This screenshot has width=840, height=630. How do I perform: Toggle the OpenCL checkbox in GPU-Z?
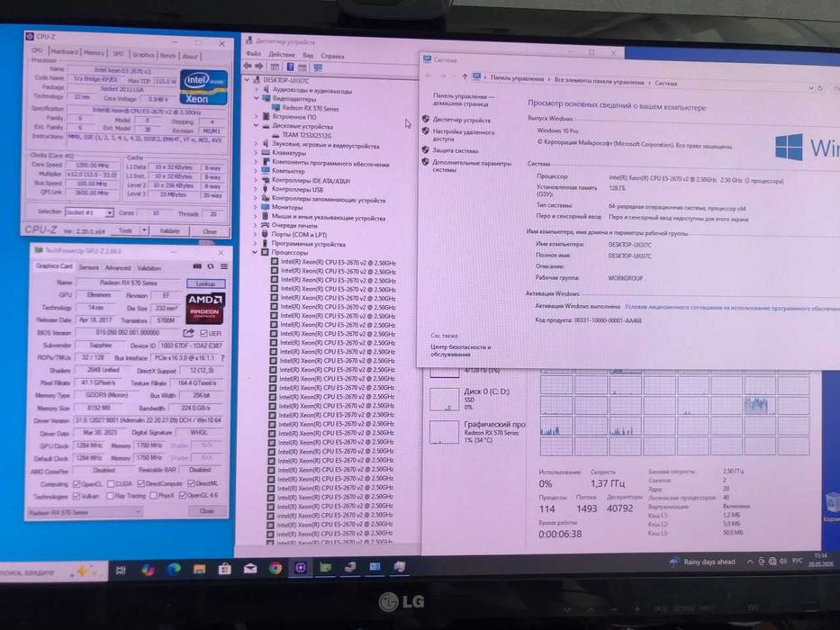pyautogui.click(x=77, y=484)
